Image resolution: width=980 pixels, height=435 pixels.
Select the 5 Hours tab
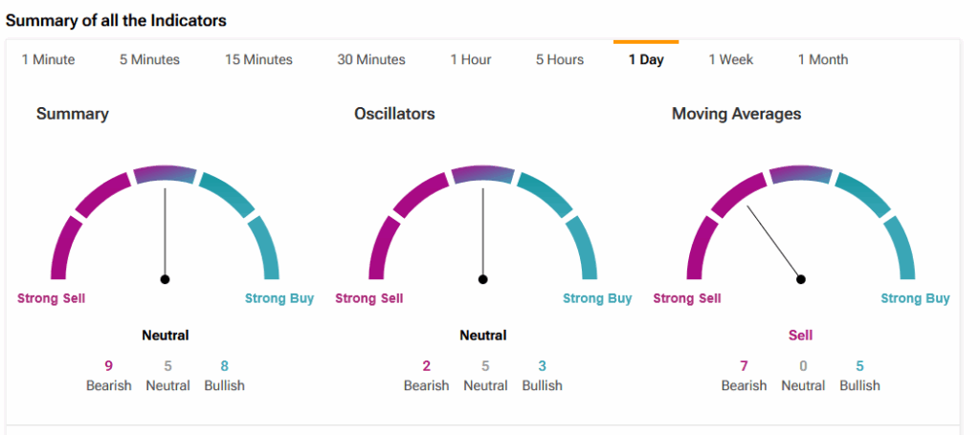click(560, 59)
